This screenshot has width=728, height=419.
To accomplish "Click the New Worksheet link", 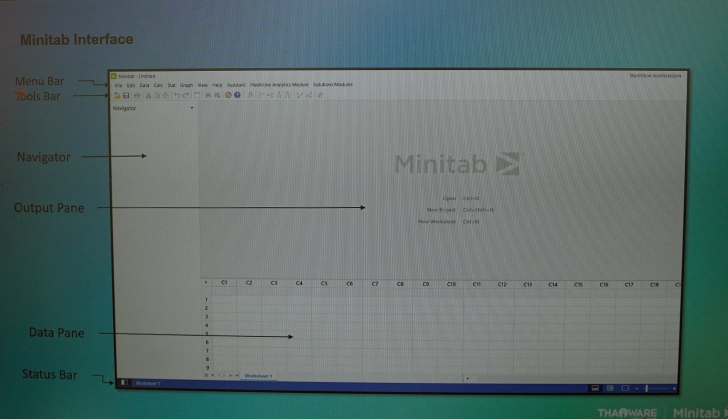I will (436, 222).
